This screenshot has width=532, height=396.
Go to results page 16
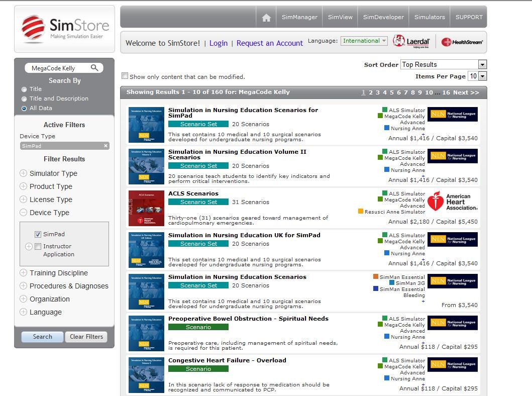click(446, 92)
